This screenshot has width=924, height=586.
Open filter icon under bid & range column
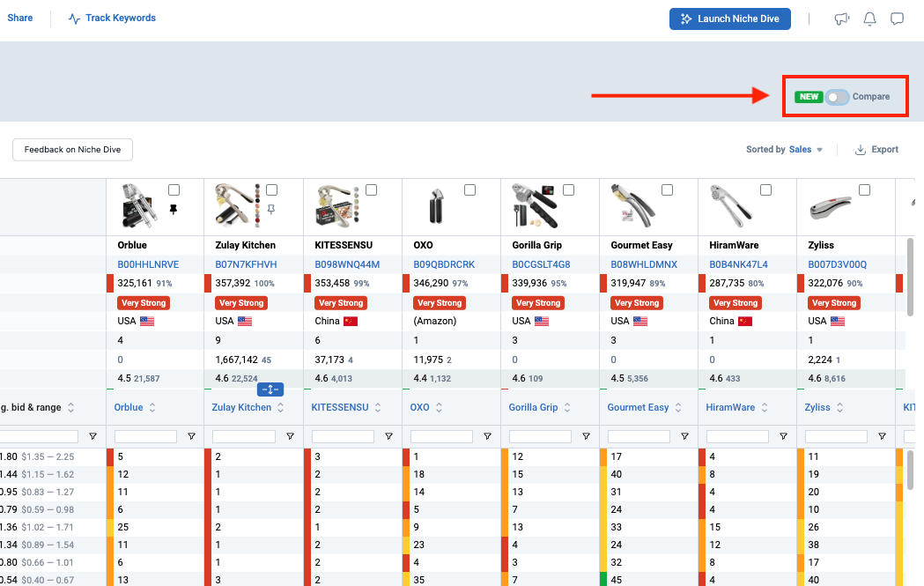coord(93,436)
